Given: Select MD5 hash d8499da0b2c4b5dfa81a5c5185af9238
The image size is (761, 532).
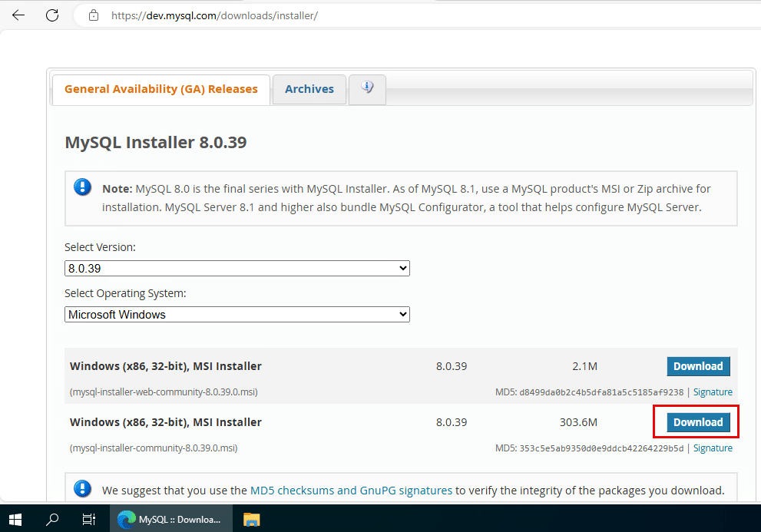Looking at the screenshot, I should [601, 392].
